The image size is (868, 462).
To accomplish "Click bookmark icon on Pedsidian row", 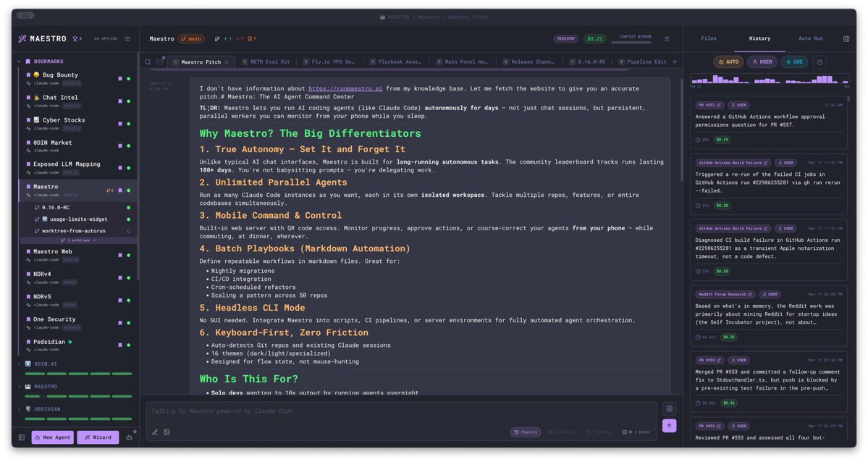I will click(x=120, y=345).
